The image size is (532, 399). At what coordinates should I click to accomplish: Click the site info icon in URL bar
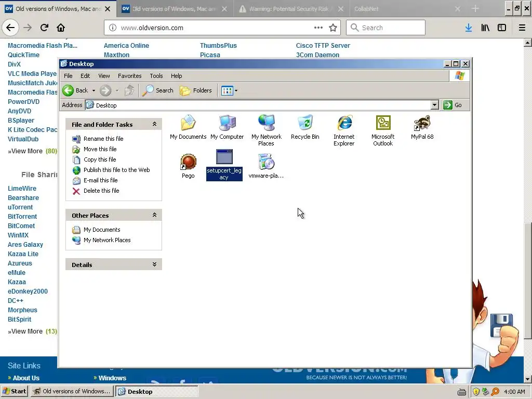(x=113, y=28)
